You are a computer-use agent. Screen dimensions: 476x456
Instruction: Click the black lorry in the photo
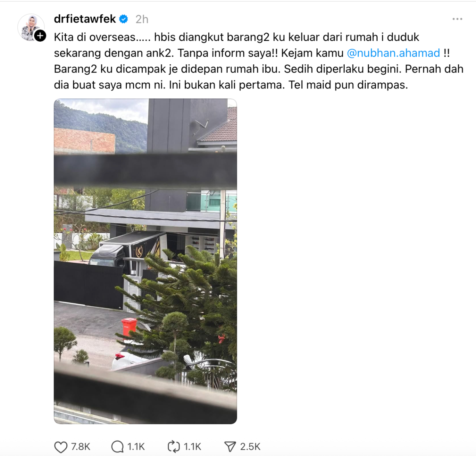point(127,251)
